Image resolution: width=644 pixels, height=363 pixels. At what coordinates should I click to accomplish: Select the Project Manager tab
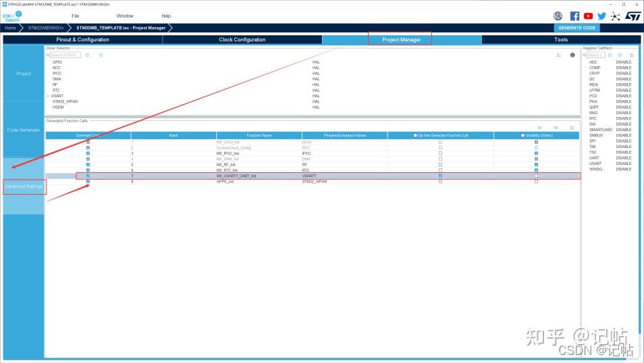pos(401,39)
